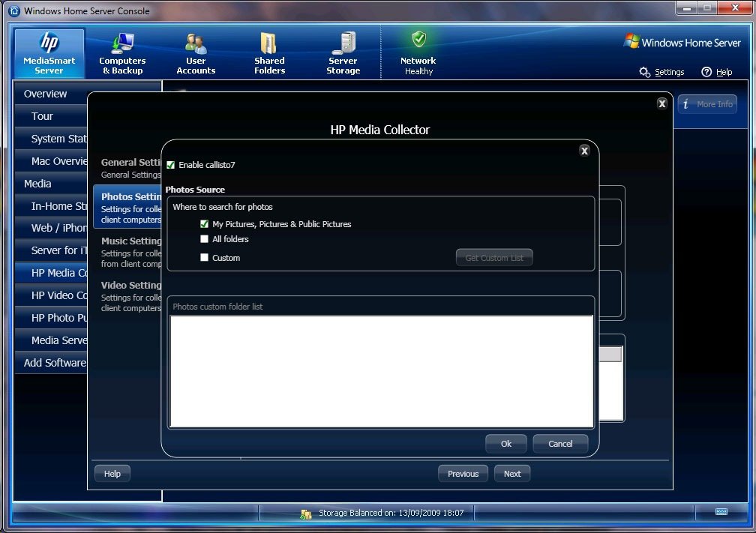Check the Custom search option
Image resolution: width=756 pixels, height=533 pixels.
205,258
